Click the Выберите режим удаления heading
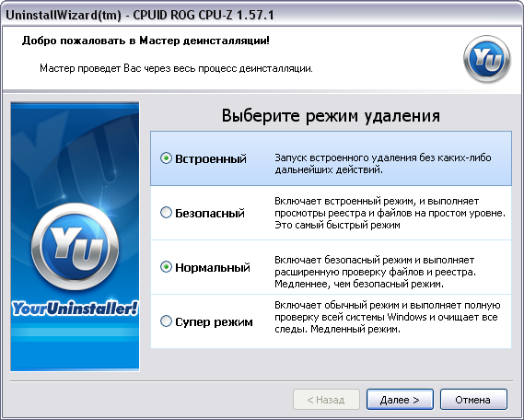The image size is (524, 420). (331, 116)
